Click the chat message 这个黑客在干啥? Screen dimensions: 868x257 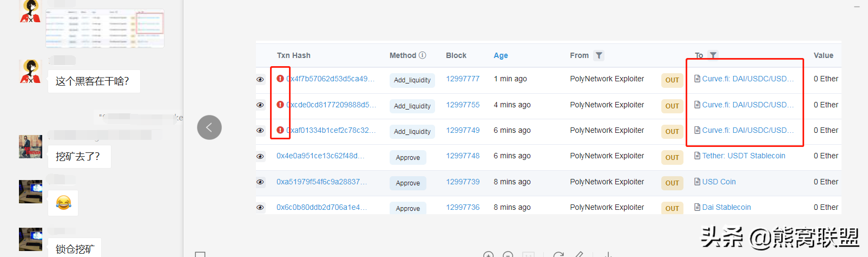(94, 81)
